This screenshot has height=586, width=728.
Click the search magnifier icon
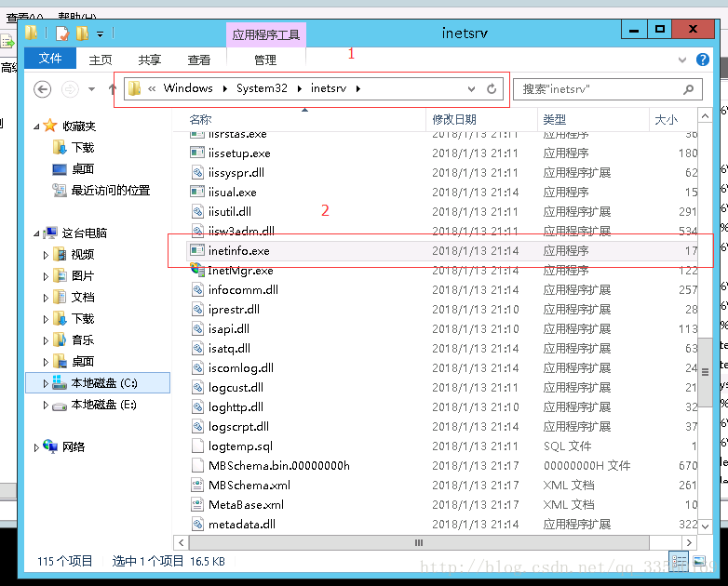(x=689, y=89)
